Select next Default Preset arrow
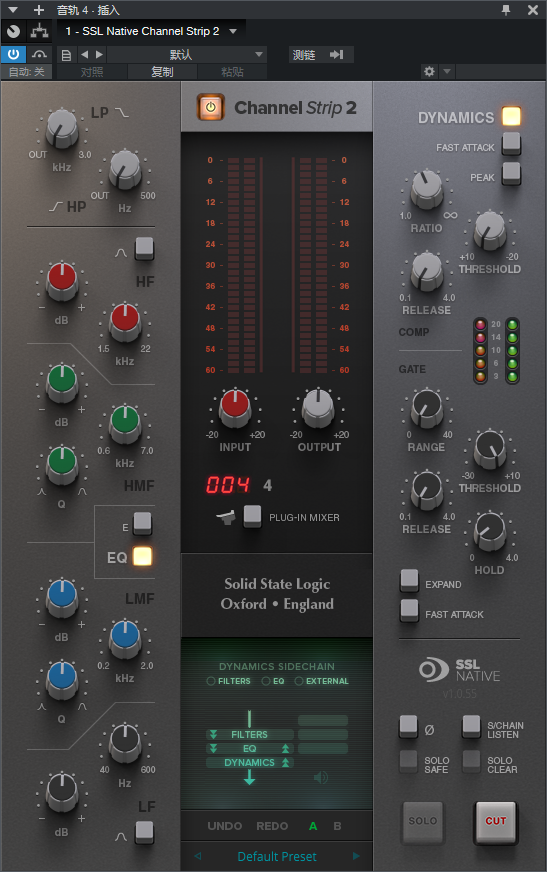This screenshot has height=872, width=547. (356, 856)
